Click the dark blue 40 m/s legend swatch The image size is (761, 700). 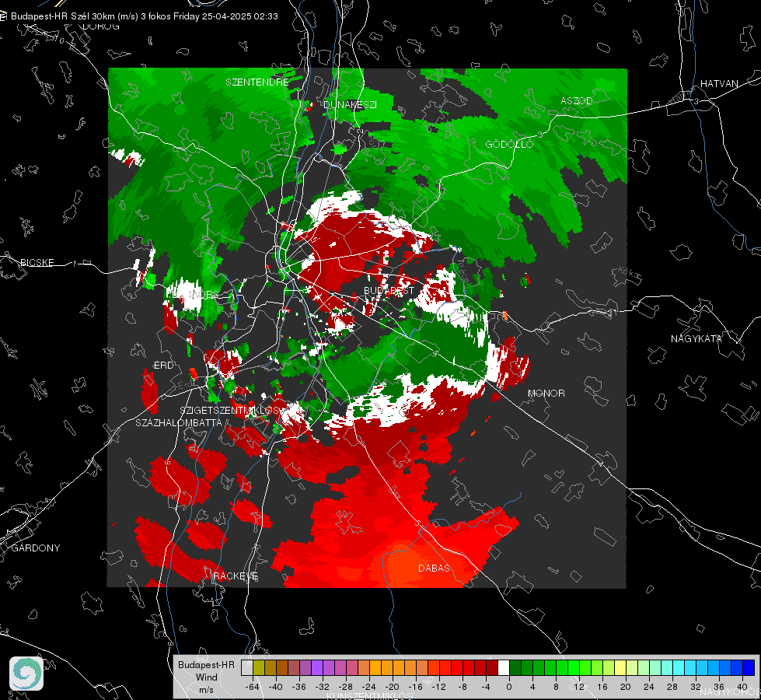click(749, 667)
